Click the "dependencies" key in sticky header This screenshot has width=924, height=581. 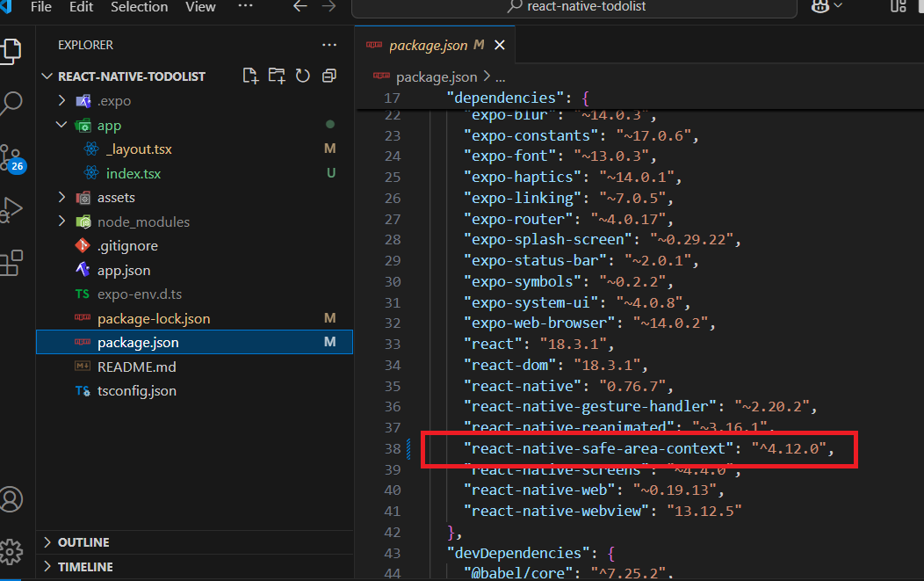tap(505, 98)
